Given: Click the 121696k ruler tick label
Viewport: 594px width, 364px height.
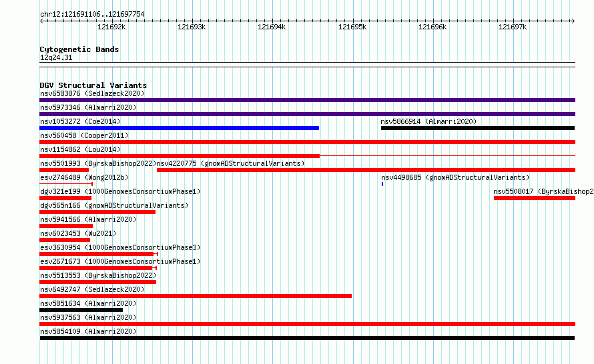Looking at the screenshot, I should 432,27.
